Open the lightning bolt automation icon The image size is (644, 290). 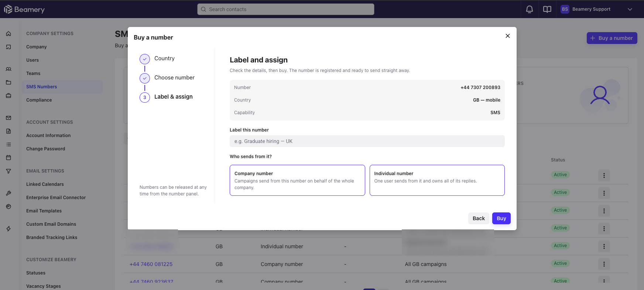tap(8, 229)
